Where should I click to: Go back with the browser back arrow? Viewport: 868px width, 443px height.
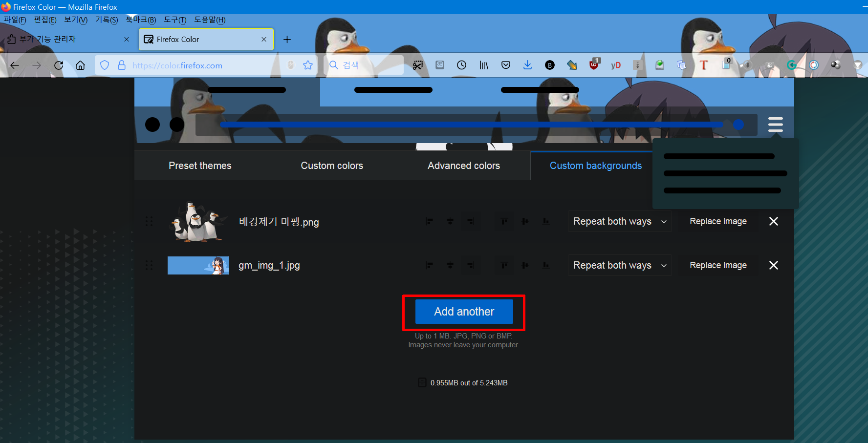[15, 65]
